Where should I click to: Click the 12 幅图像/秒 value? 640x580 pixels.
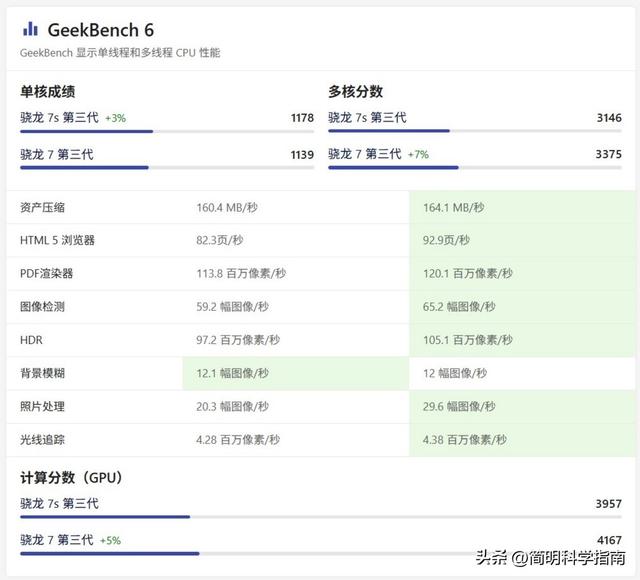pos(455,373)
